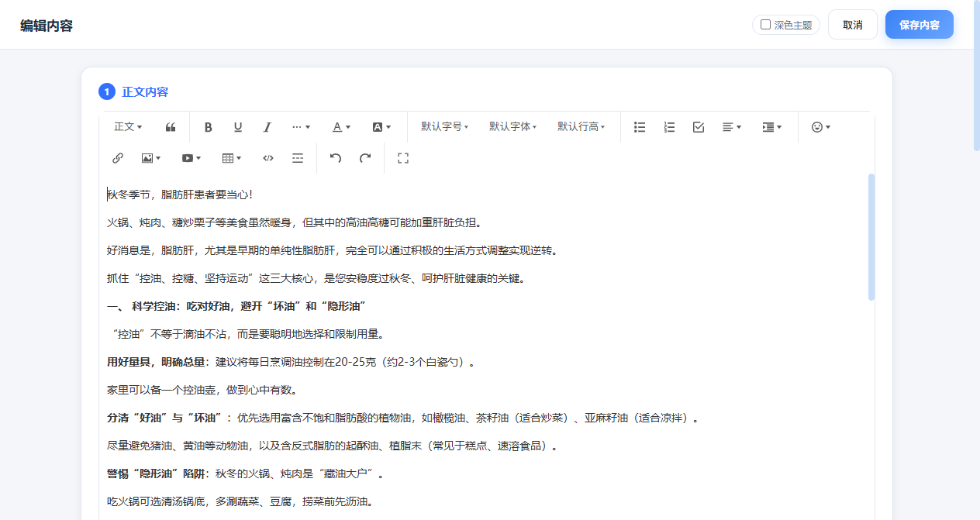Image resolution: width=980 pixels, height=520 pixels.
Task: Open the insert video menu
Action: tap(192, 158)
